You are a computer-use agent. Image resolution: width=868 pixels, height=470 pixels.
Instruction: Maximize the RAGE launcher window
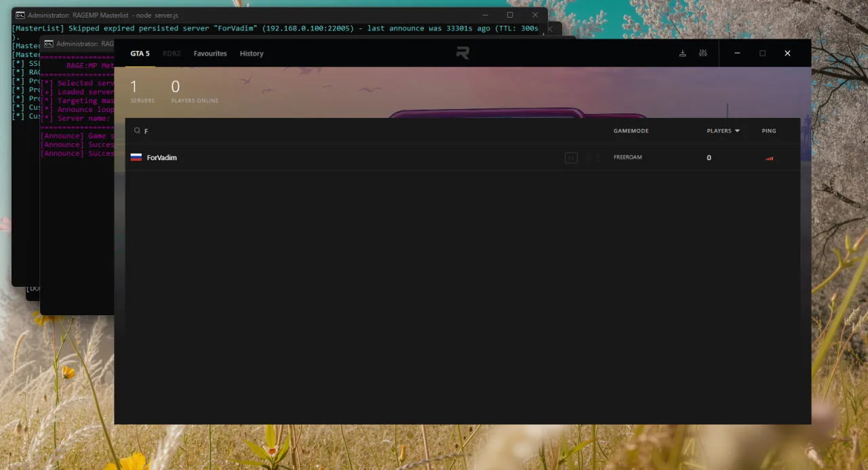(762, 54)
